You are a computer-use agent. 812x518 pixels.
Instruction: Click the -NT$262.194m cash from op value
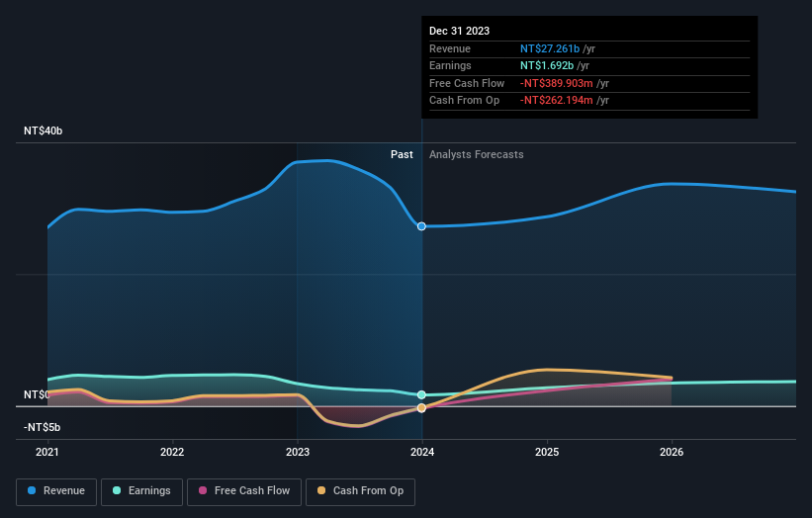tap(557, 101)
